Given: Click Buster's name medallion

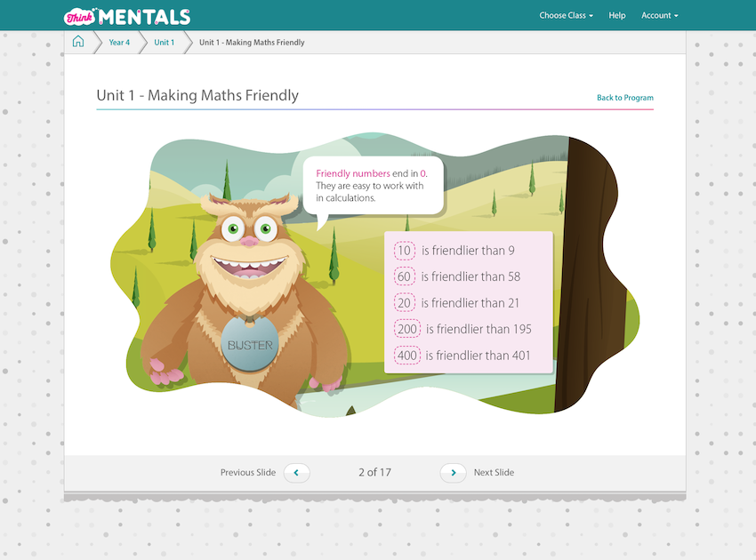Looking at the screenshot, I should 250,344.
